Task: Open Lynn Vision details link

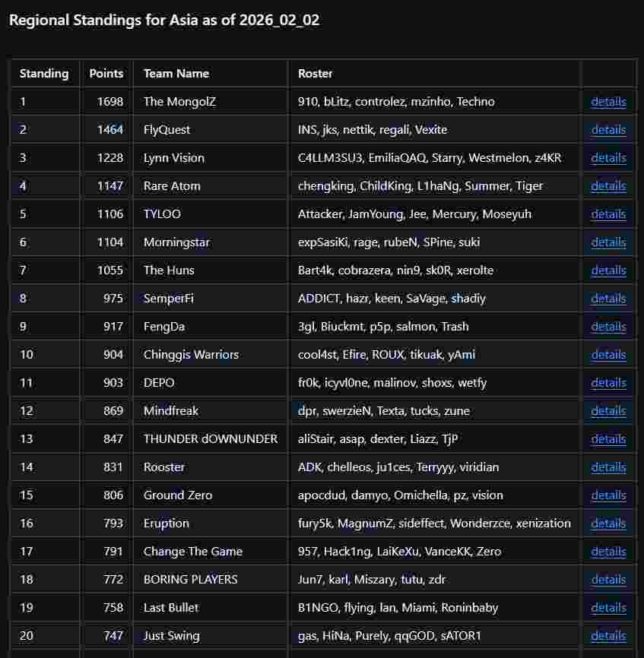Action: [608, 158]
